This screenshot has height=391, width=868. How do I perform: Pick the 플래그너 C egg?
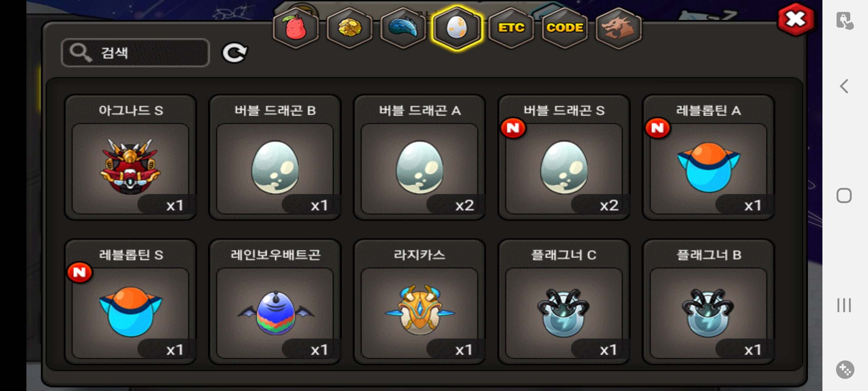click(564, 302)
